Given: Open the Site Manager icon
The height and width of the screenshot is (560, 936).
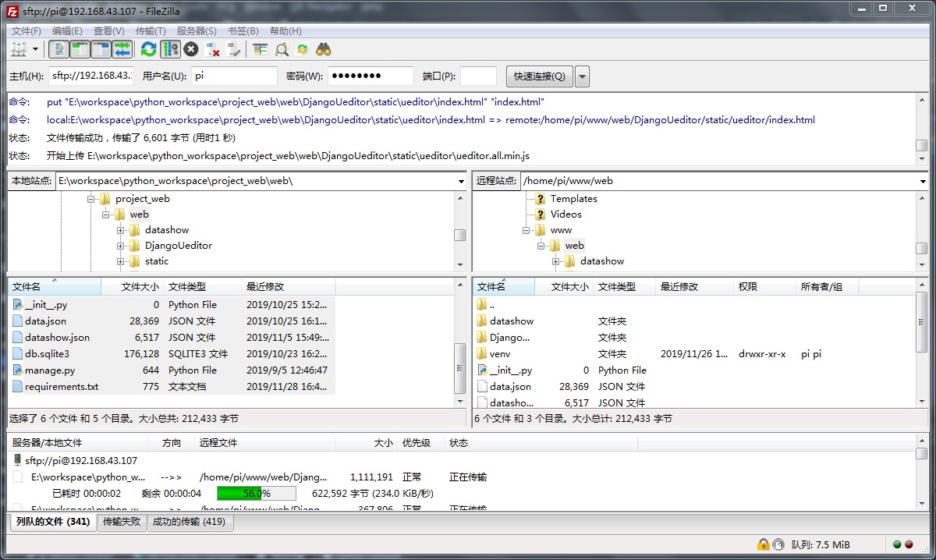Looking at the screenshot, I should click(19, 49).
